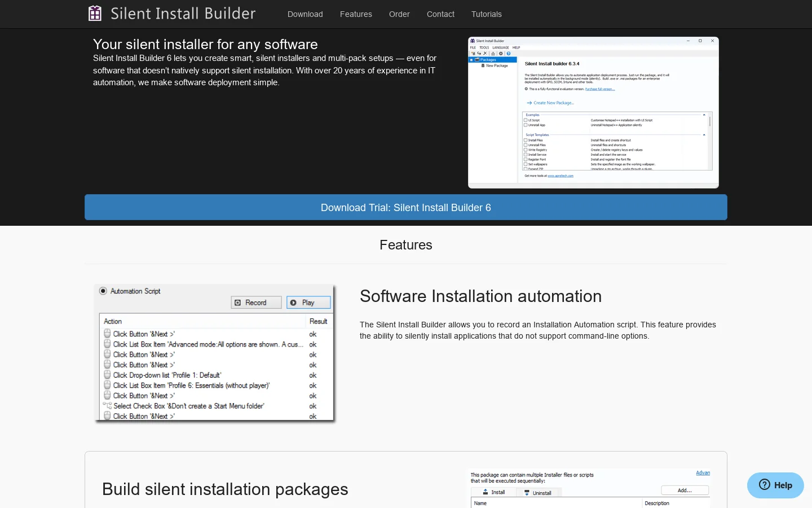Click the Add... button

[685, 490]
